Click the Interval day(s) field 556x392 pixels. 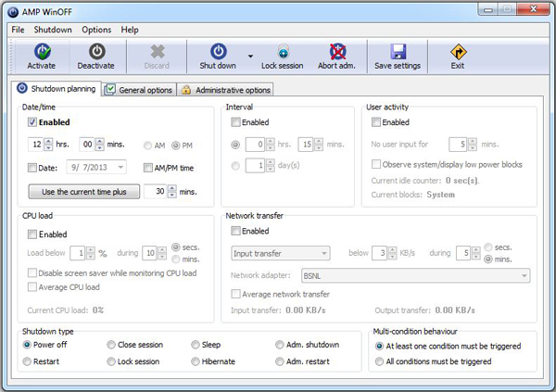[x=256, y=165]
